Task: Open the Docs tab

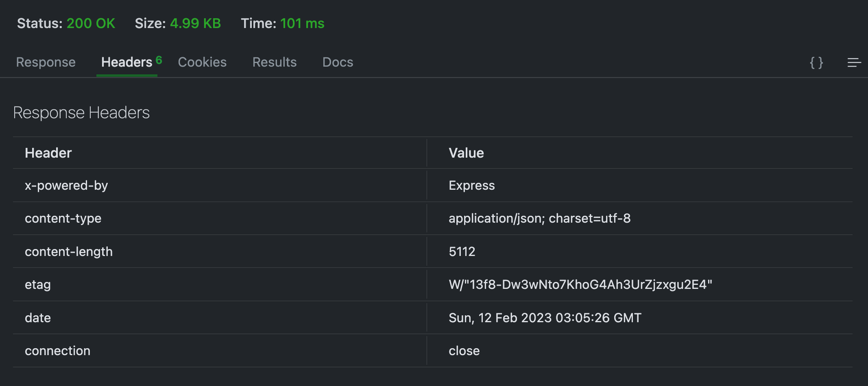Action: 338,62
